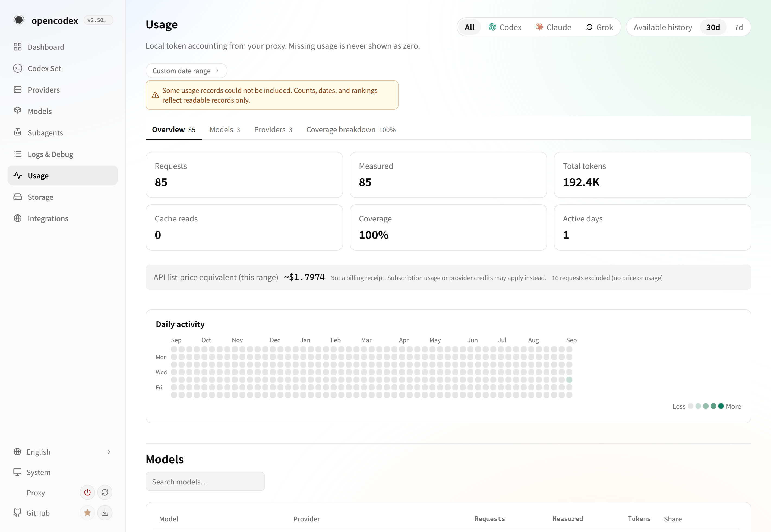Open Codex Set terminal icon
Screen dimensions: 771x532
[x=18, y=68]
